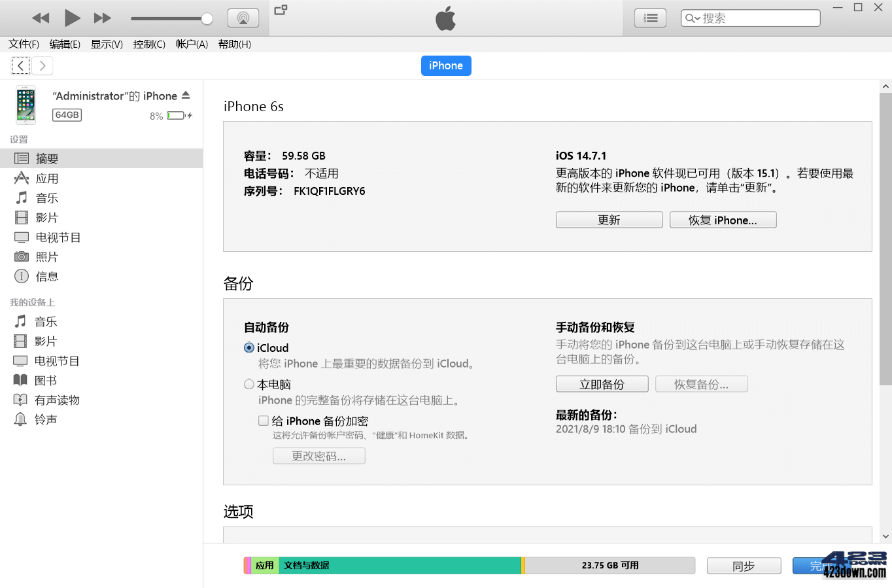Click 恢复 iPhone... to restore device
892x588 pixels.
click(x=723, y=219)
